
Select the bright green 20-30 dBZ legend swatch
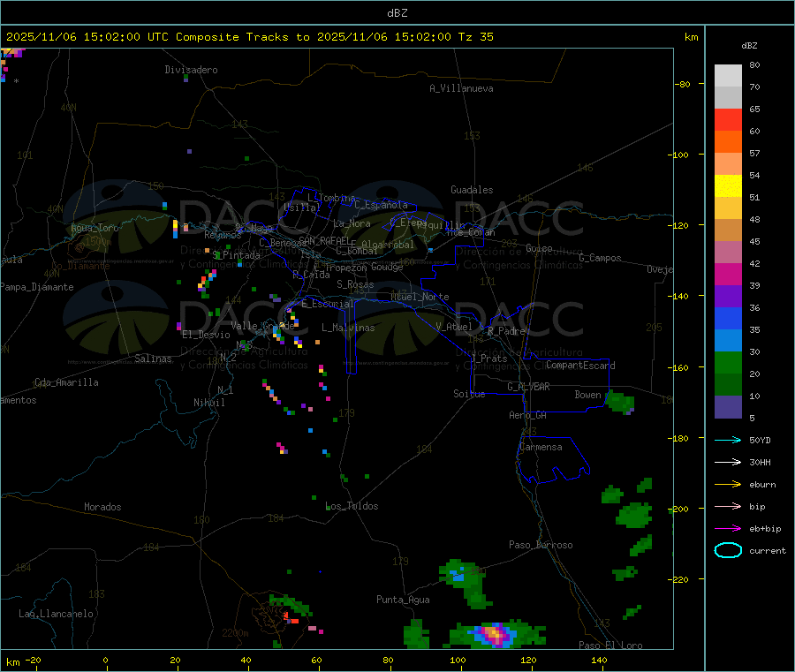[728, 362]
